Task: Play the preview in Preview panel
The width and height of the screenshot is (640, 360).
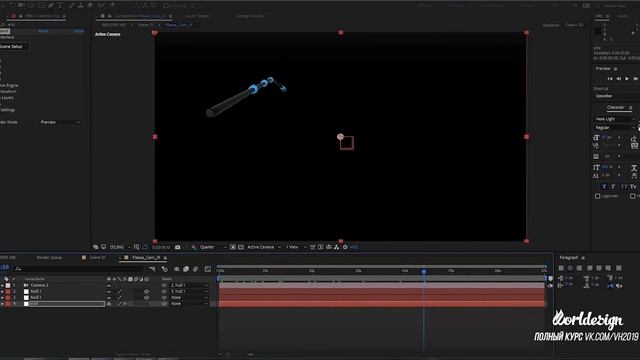Action: point(627,78)
